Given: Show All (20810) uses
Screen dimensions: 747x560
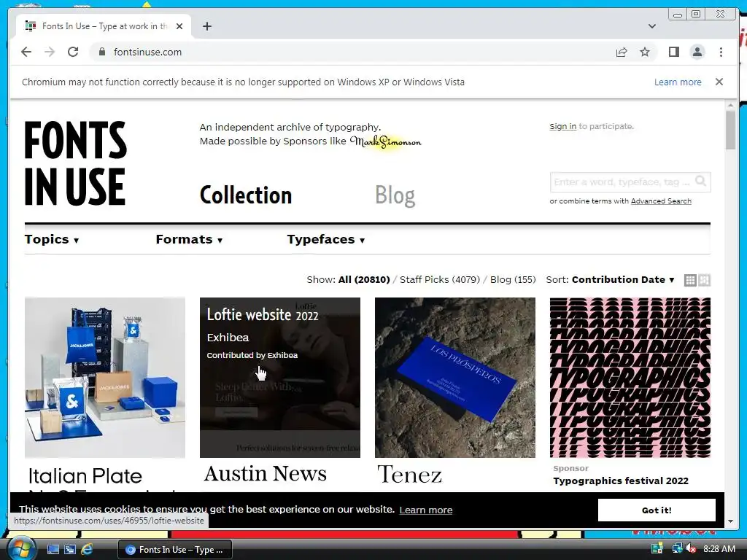Looking at the screenshot, I should point(364,279).
